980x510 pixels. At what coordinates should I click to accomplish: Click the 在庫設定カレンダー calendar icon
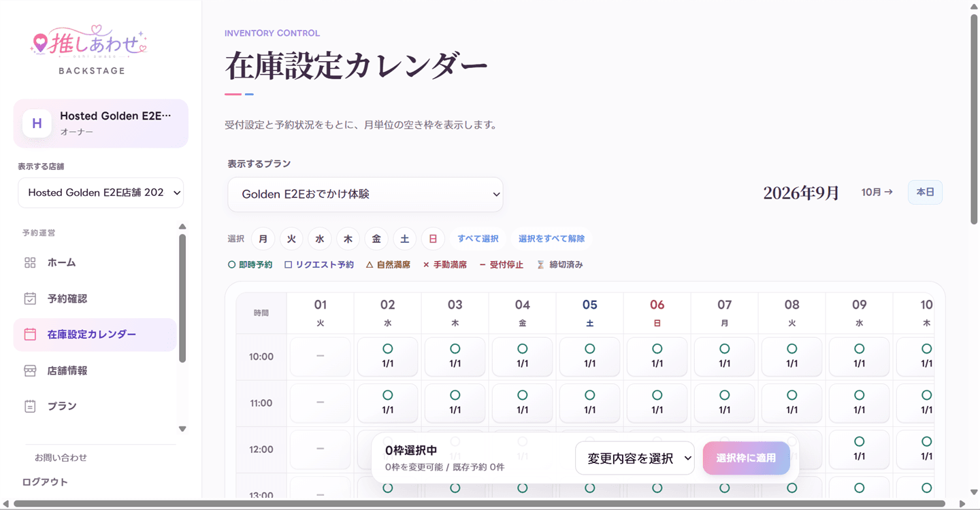tap(30, 335)
